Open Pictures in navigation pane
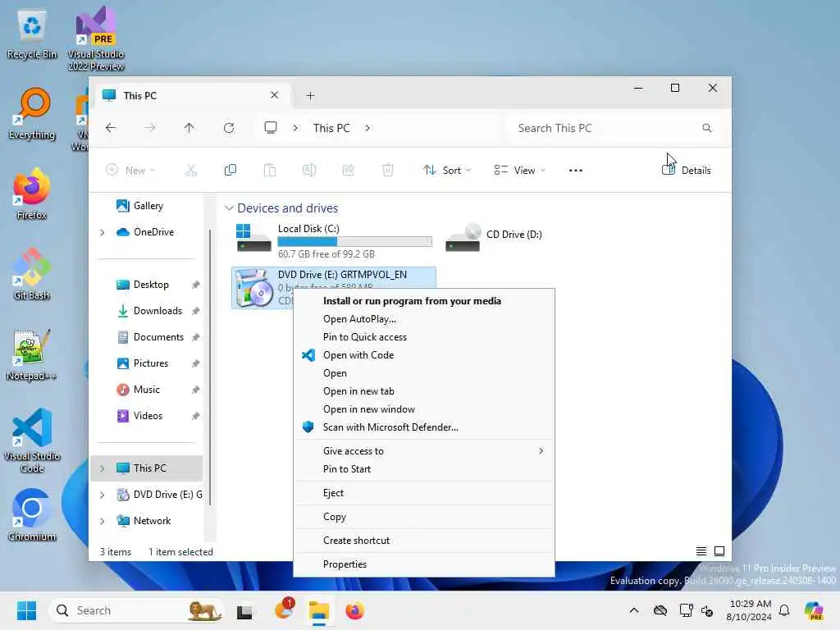Screen dimensions: 840x630 151,363
